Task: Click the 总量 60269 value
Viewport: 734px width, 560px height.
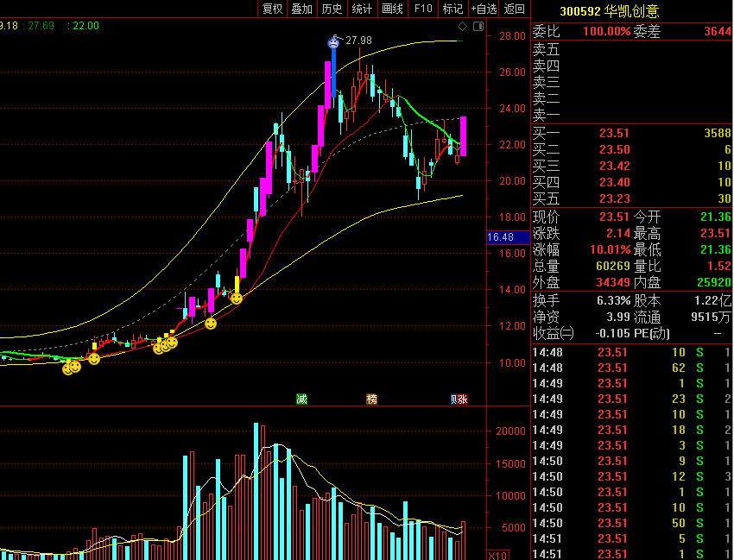Action: [x=613, y=267]
